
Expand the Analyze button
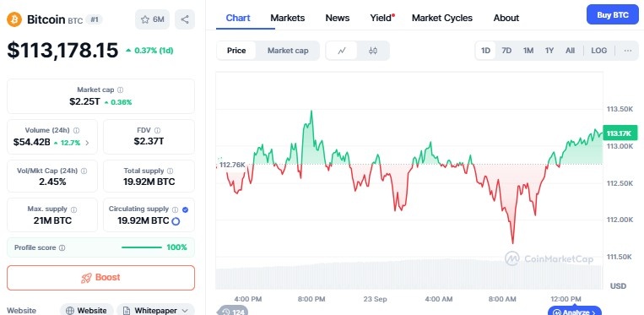coord(574,312)
